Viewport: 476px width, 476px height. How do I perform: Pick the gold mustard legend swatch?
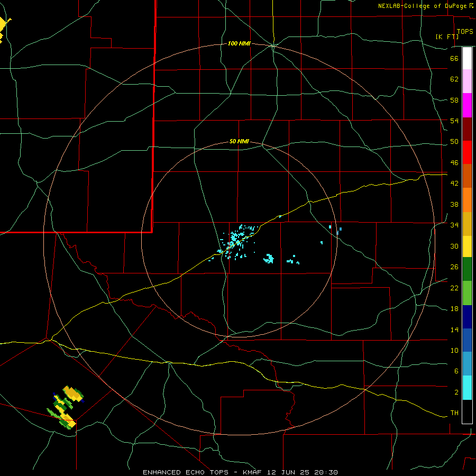[467, 224]
